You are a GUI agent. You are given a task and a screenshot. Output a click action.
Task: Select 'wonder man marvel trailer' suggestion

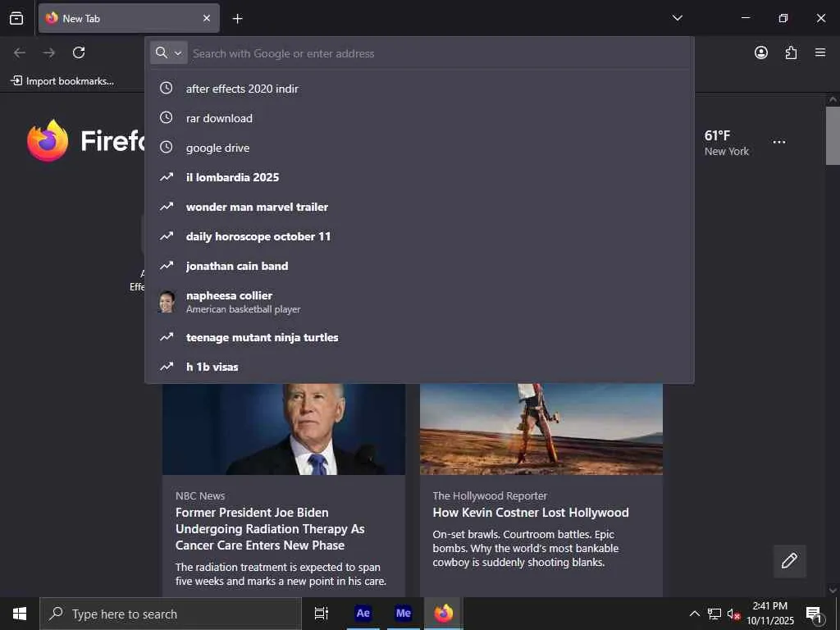click(419, 207)
